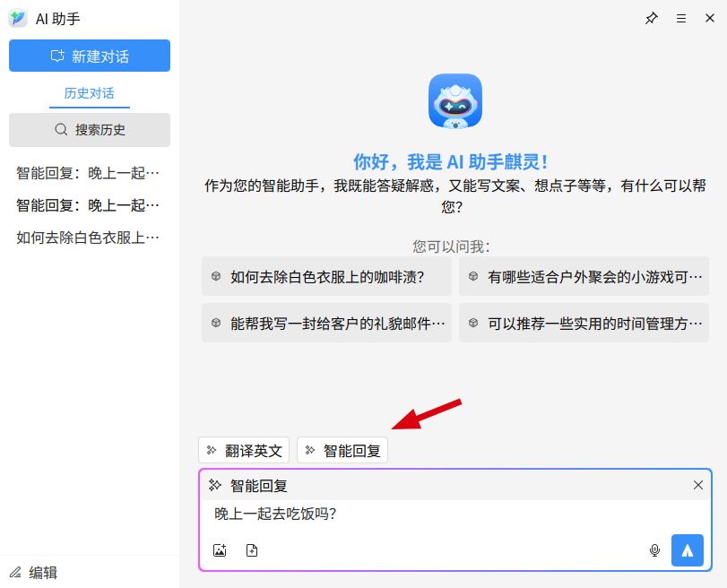Open history item 如何去除白色衣服上…

(x=88, y=238)
